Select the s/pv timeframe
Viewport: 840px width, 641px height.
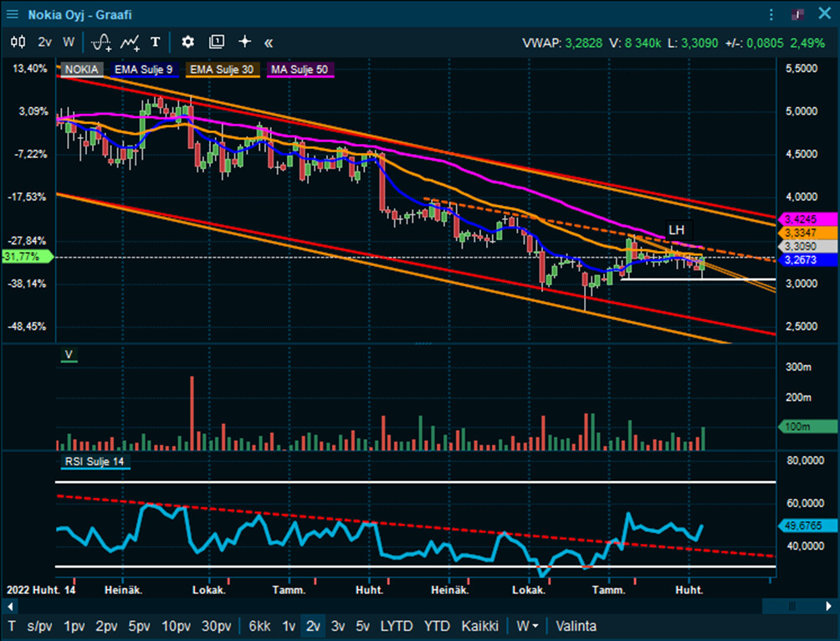pyautogui.click(x=39, y=626)
